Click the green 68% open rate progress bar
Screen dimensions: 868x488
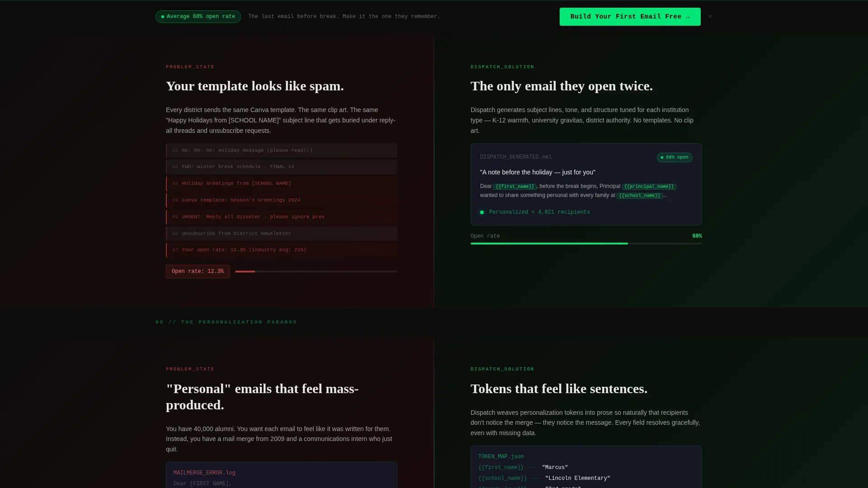point(586,244)
